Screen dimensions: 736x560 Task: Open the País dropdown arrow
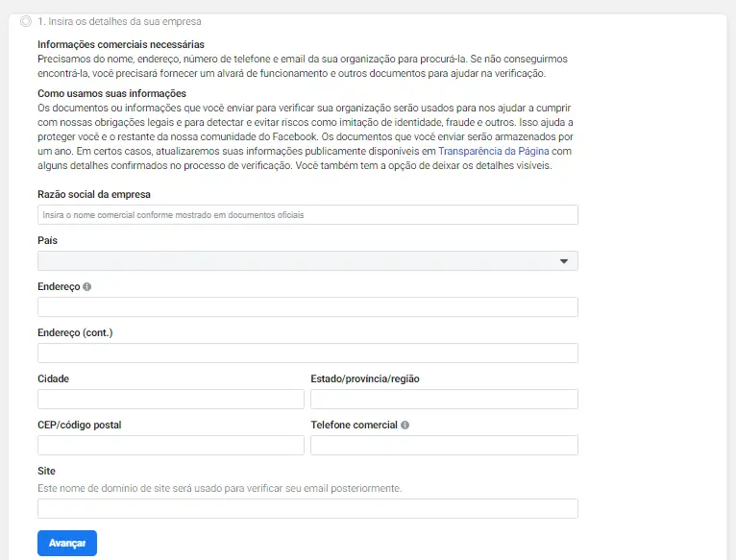(564, 261)
